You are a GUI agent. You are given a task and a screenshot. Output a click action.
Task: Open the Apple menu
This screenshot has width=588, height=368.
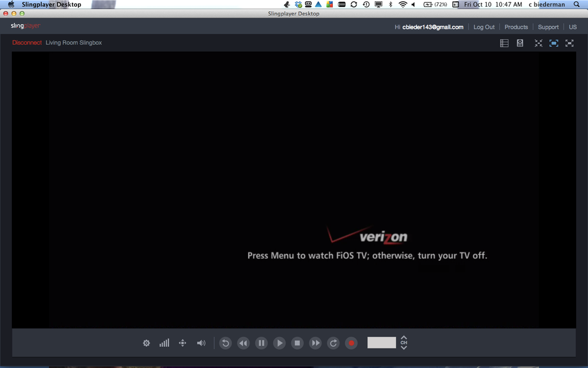coord(11,4)
